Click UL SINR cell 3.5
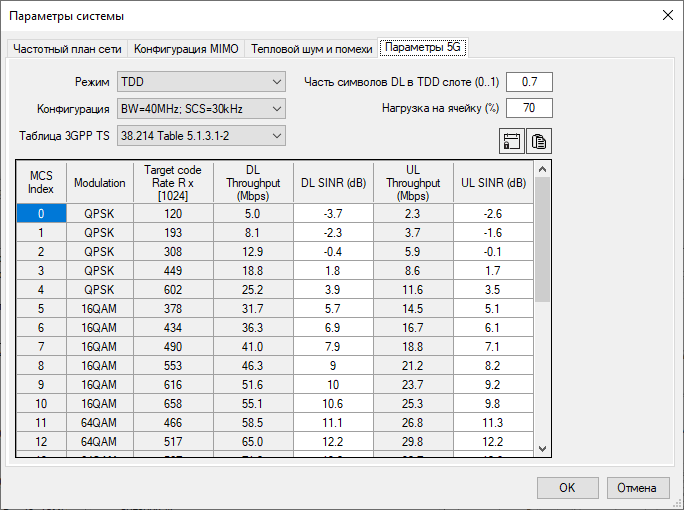684x510 pixels. point(493,289)
